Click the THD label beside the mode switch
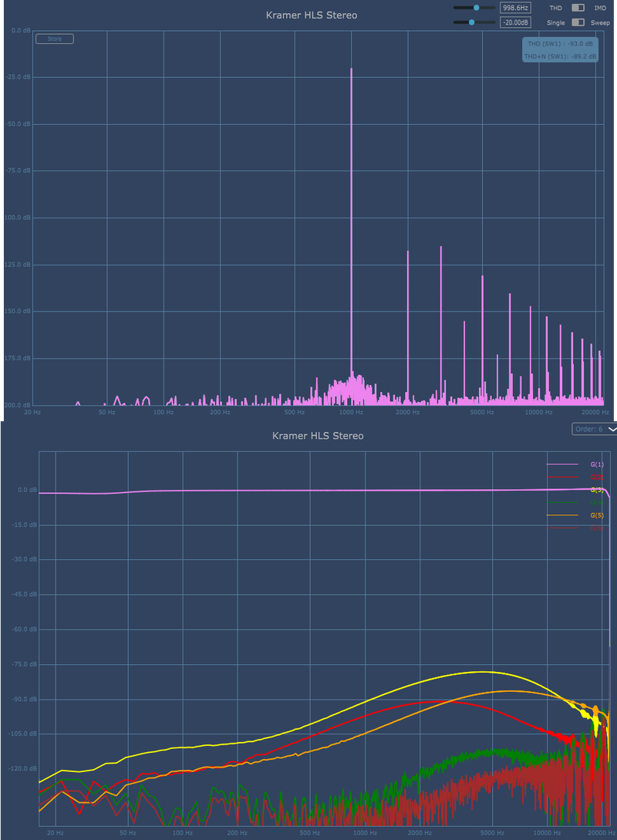Image resolution: width=617 pixels, height=840 pixels. point(556,8)
